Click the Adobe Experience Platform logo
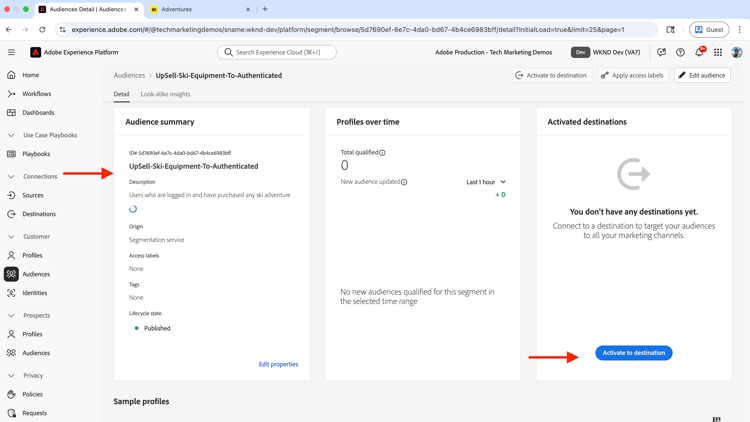 coord(35,52)
